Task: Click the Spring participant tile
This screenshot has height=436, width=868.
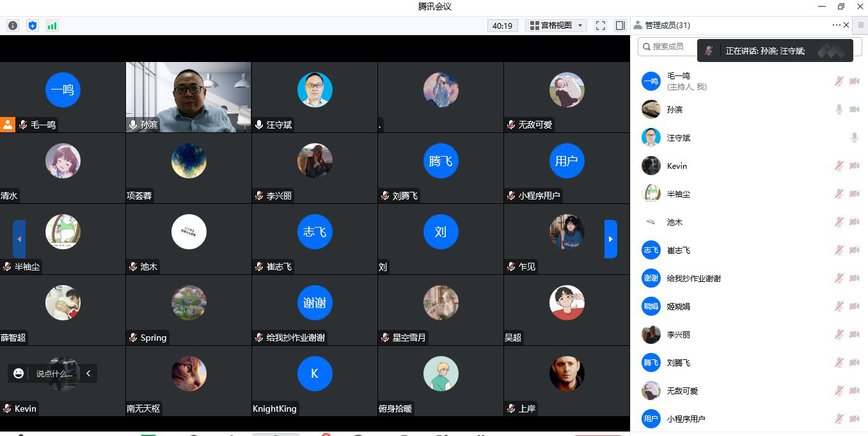Action: (188, 310)
